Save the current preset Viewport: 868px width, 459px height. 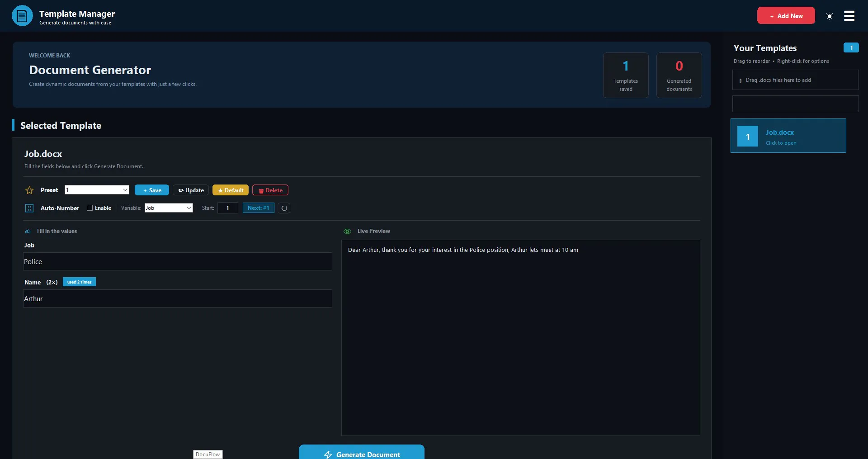point(152,190)
